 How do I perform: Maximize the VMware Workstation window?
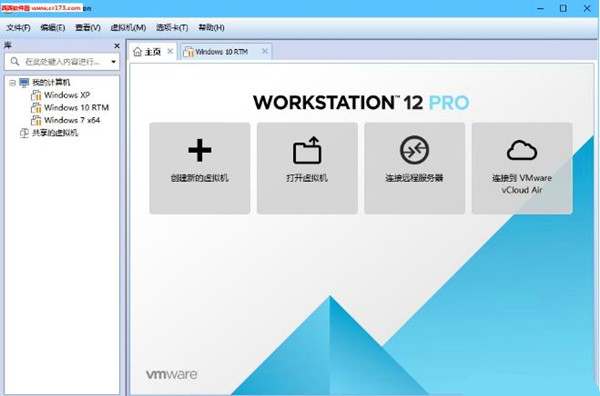click(x=563, y=8)
